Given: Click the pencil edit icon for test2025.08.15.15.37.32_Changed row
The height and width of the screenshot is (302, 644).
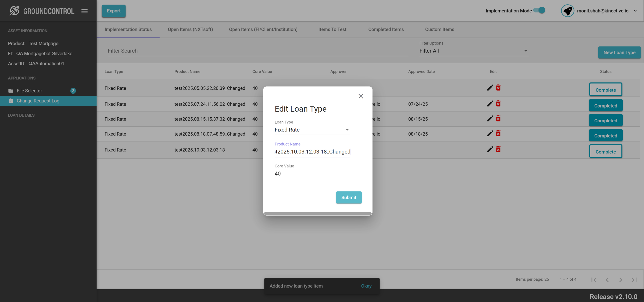Looking at the screenshot, I should (490, 119).
